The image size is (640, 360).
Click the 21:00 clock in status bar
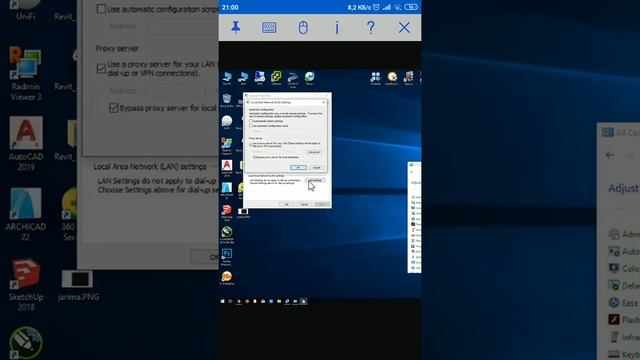coord(230,7)
